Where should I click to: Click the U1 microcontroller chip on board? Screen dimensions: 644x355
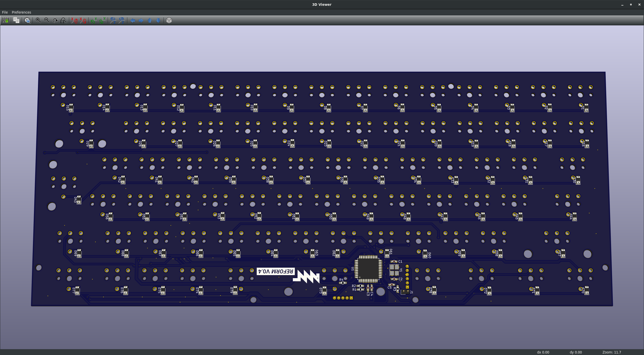click(369, 269)
